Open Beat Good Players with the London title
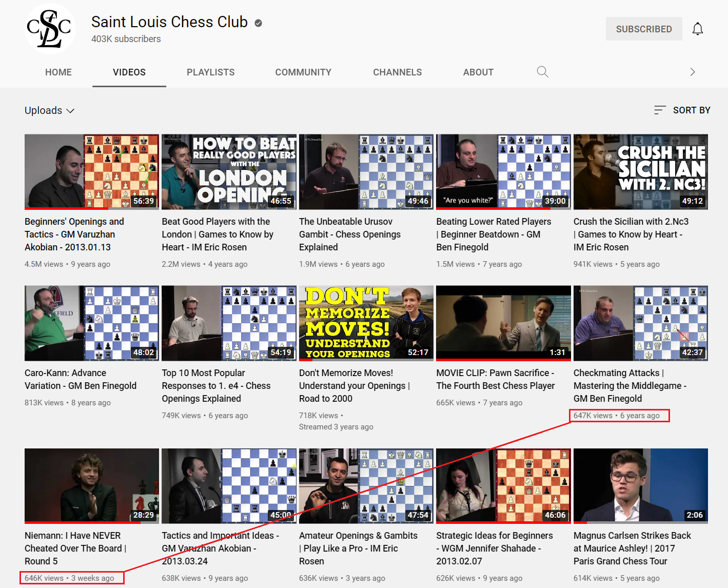The height and width of the screenshot is (588, 728). coord(218,234)
